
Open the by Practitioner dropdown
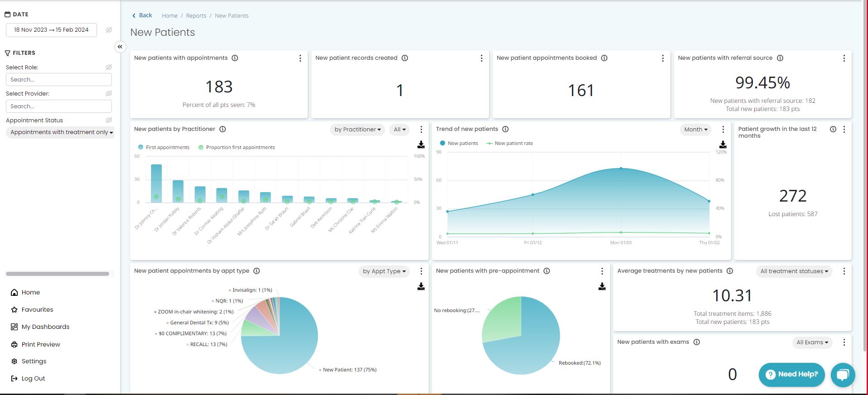click(357, 130)
